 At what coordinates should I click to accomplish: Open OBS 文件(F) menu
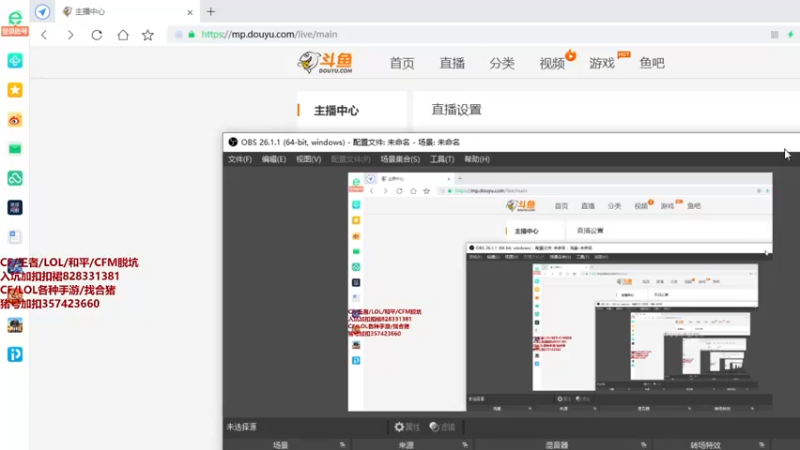pyautogui.click(x=240, y=159)
